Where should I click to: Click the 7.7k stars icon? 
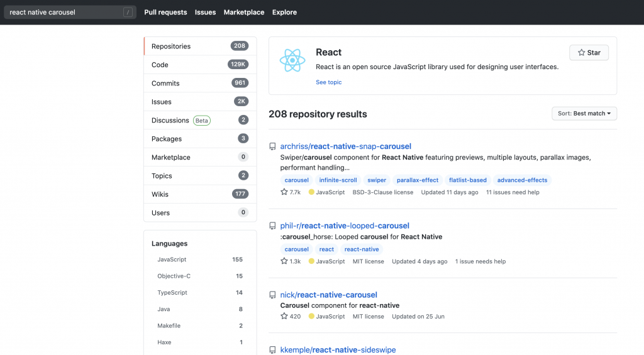[284, 192]
